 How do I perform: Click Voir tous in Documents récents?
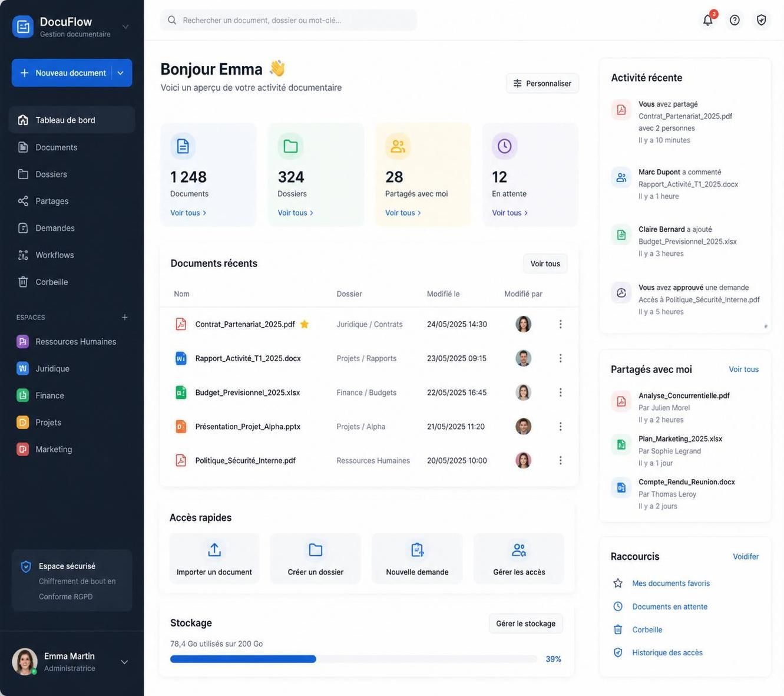click(x=545, y=263)
